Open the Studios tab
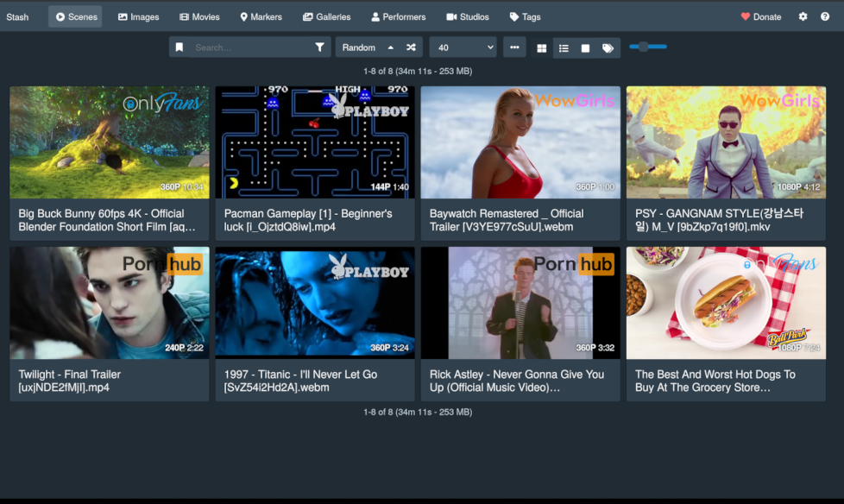The image size is (844, 504). tap(467, 16)
